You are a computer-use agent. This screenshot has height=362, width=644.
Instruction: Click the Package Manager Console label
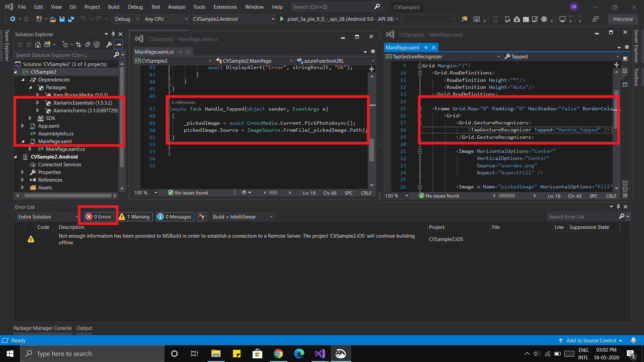pyautogui.click(x=42, y=328)
